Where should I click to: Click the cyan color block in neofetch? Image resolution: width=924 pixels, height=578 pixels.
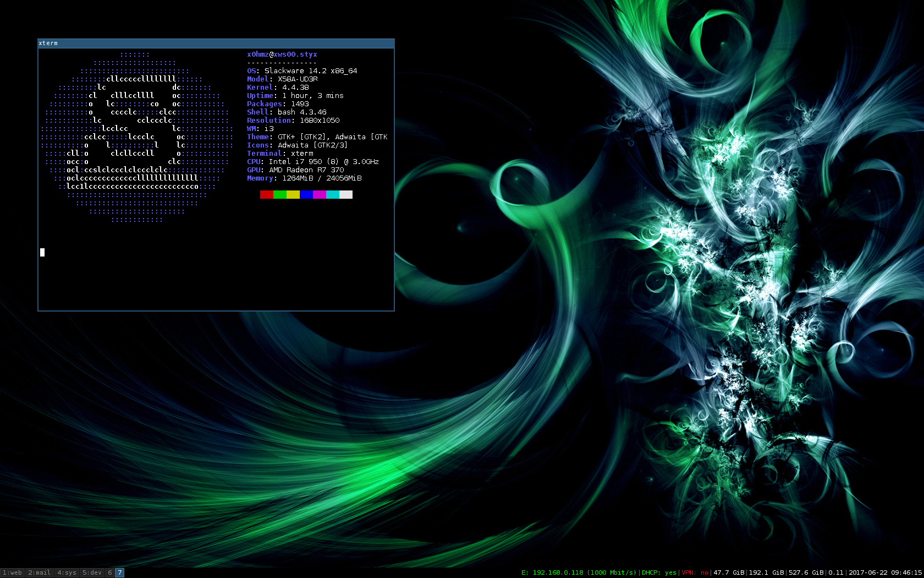tap(333, 194)
